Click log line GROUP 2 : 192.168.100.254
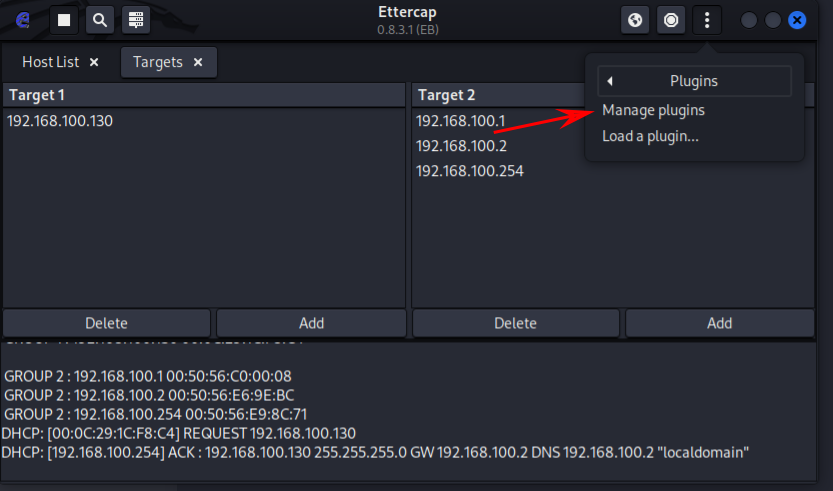Screen dimensions: 833x491 pyautogui.click(x=156, y=414)
